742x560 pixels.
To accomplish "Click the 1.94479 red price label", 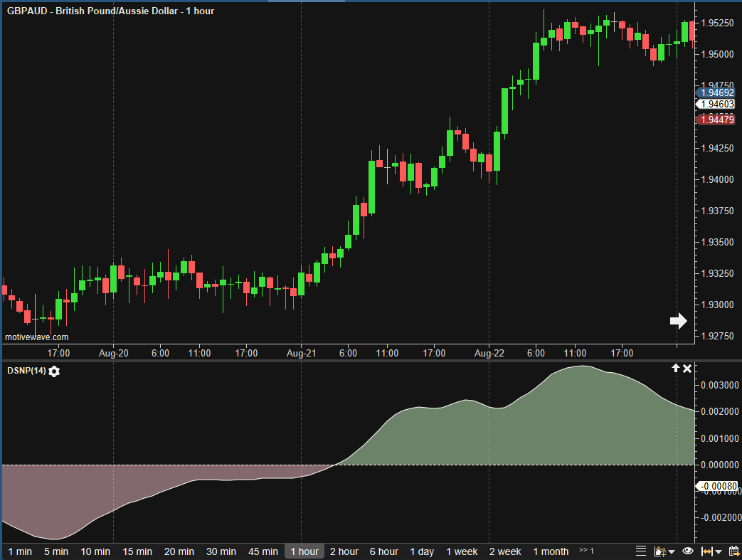I will (716, 120).
